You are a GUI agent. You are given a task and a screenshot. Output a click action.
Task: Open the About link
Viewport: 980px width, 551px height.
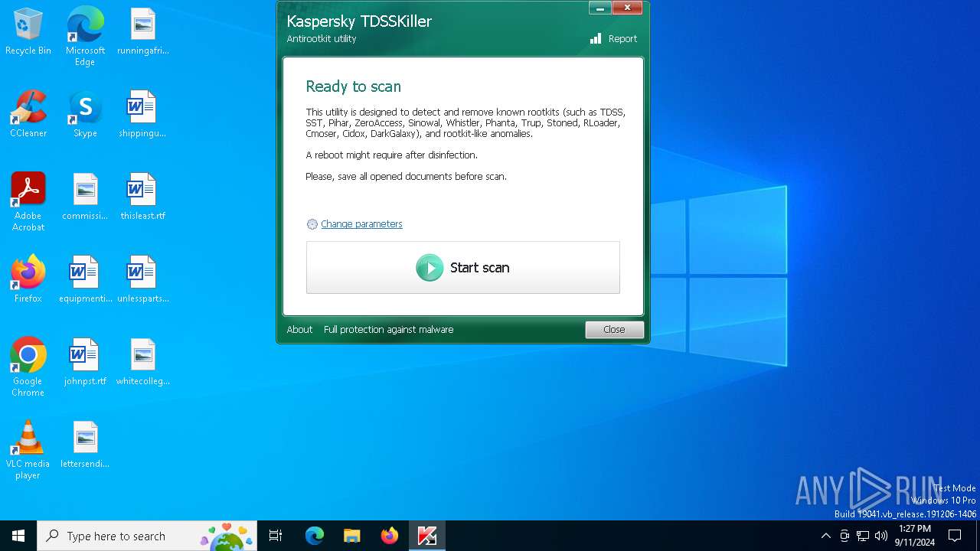pos(299,330)
